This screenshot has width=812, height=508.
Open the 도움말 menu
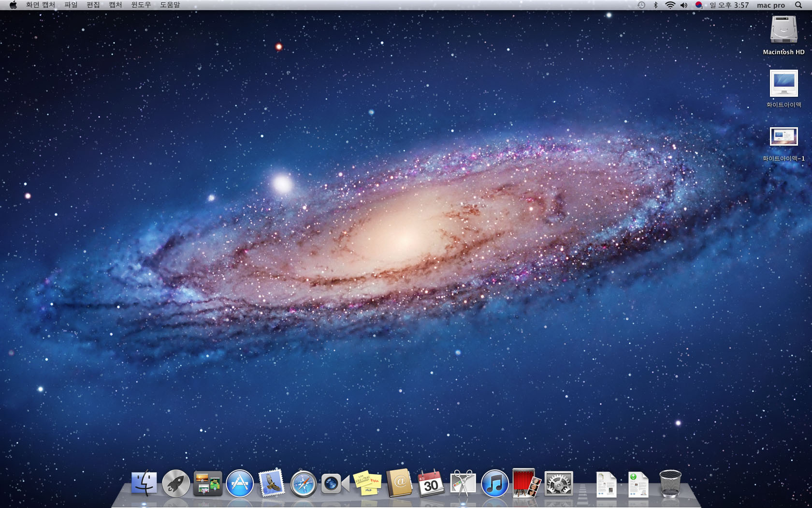[170, 5]
